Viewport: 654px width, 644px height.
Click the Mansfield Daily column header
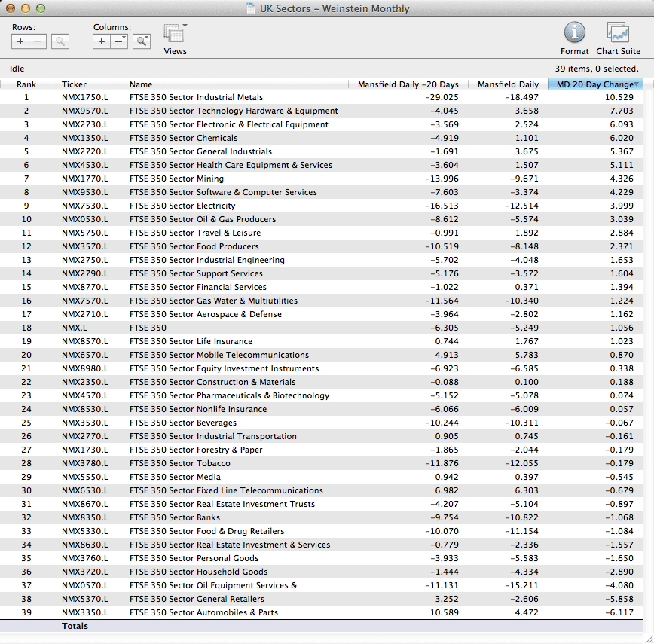click(x=508, y=84)
